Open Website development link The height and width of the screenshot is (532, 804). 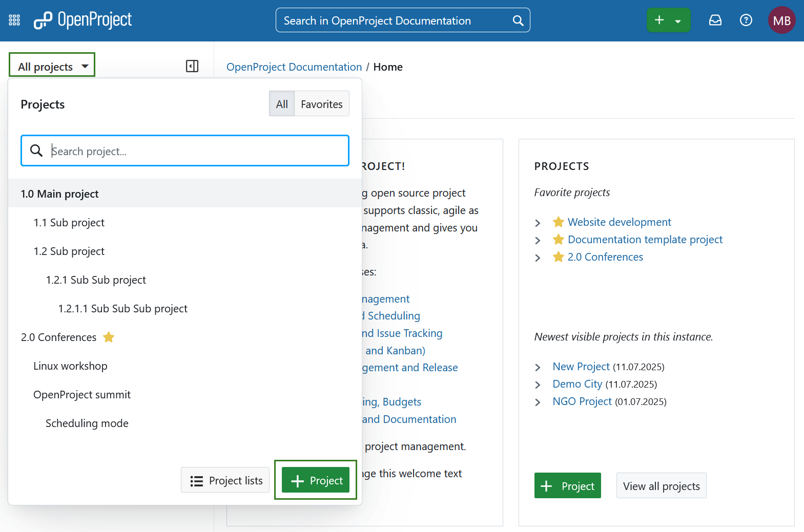[x=619, y=222]
